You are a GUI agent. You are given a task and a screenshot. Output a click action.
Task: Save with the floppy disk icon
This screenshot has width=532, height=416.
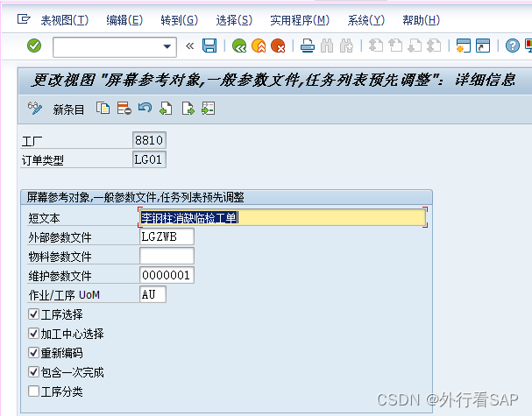point(209,46)
